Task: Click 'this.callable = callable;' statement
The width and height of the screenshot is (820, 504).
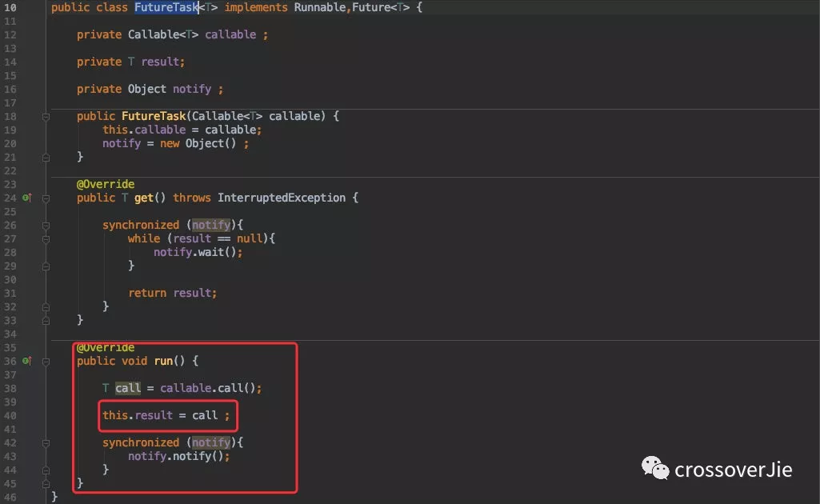Action: [182, 130]
